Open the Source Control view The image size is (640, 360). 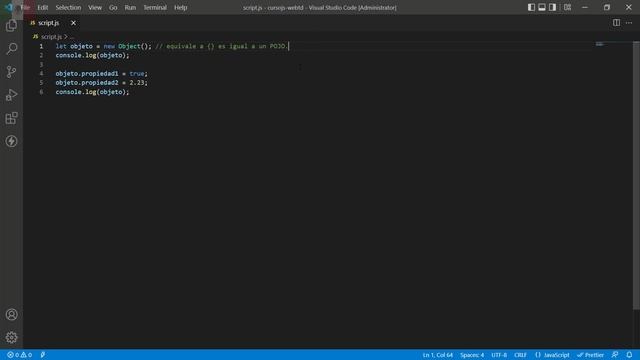(x=11, y=72)
